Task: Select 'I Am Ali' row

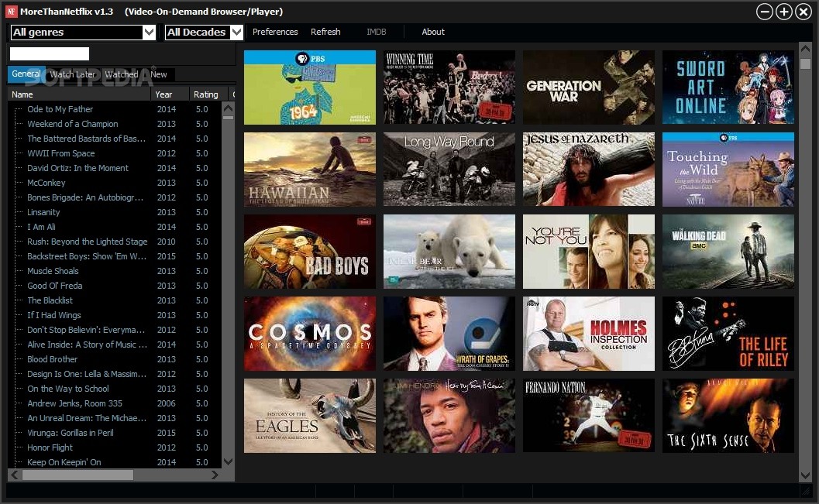Action: point(115,227)
